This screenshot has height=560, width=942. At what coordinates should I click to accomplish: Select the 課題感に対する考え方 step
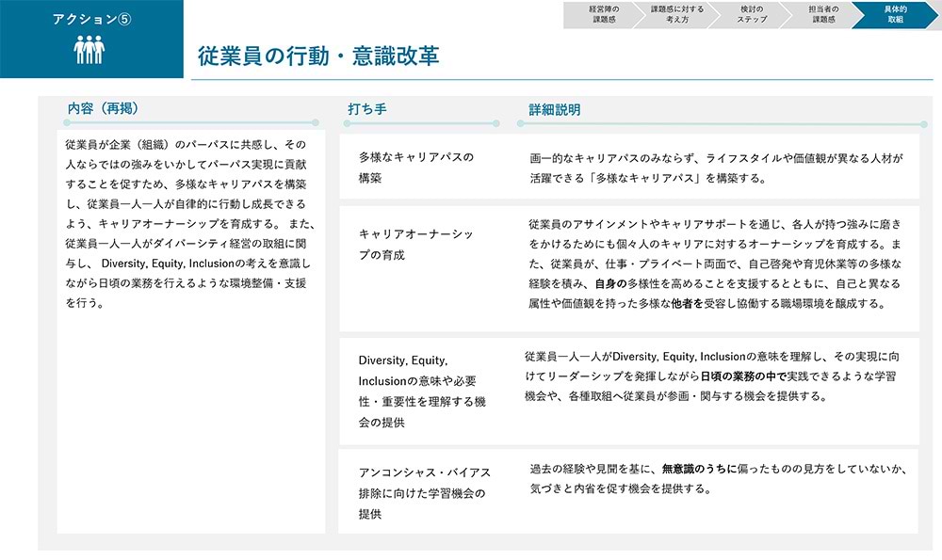tap(676, 14)
